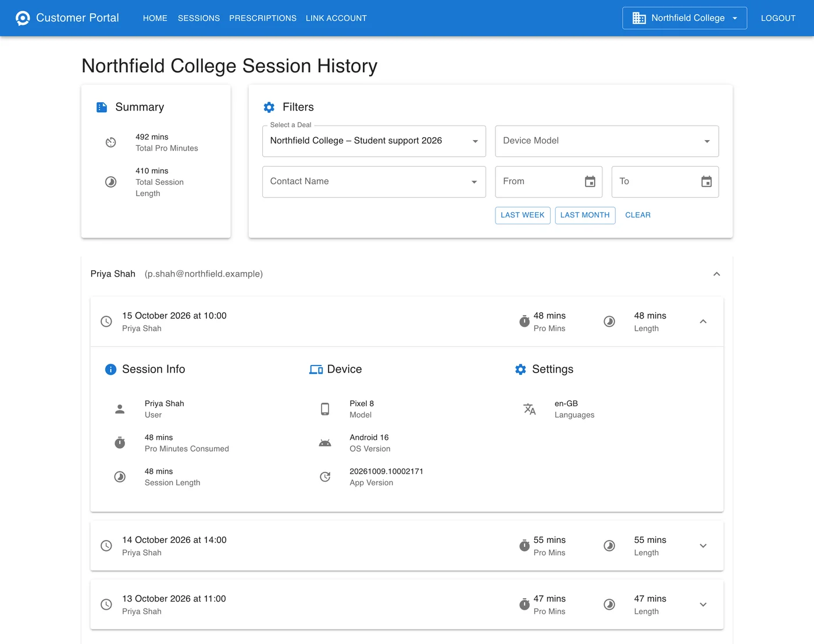Open the From date calendar icon
Screen dimensions: 814x644
point(590,182)
